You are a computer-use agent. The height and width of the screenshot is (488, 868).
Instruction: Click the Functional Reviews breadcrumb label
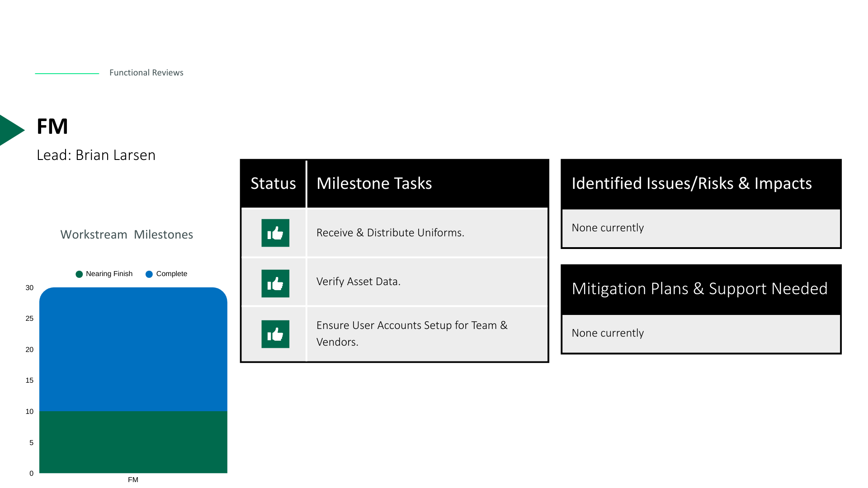[x=146, y=73]
